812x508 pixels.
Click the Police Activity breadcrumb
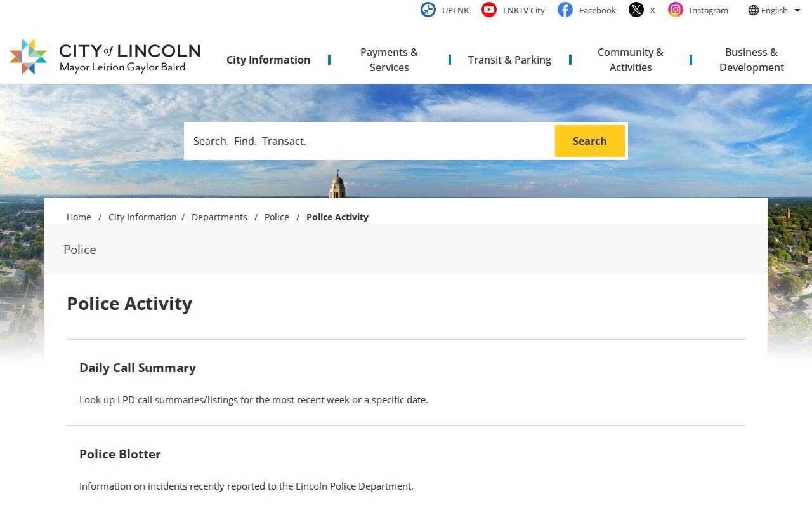(337, 217)
